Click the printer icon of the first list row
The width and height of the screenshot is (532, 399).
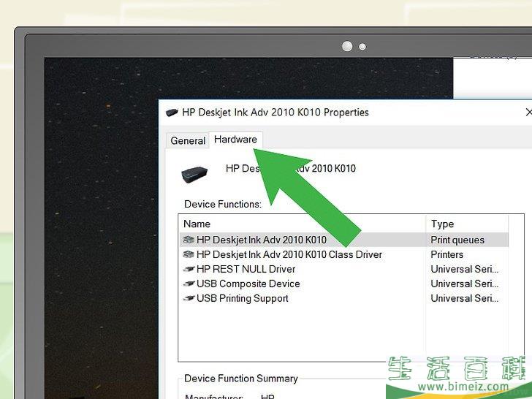click(189, 240)
